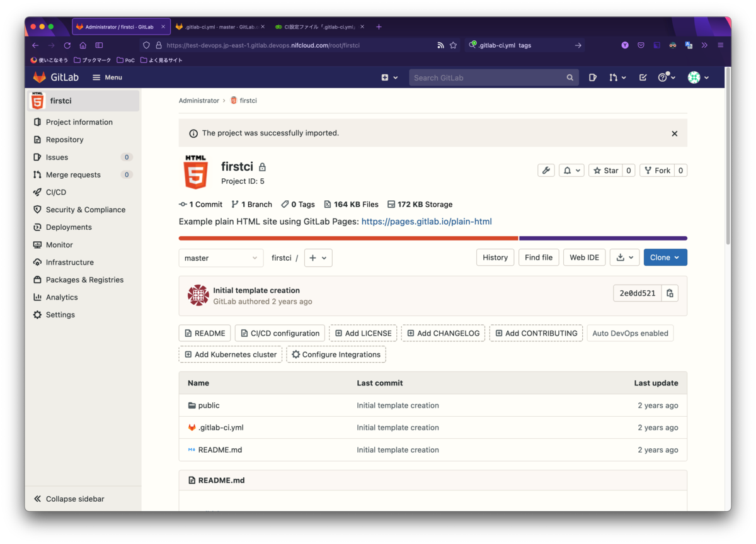
Task: Open the README.md file in file list
Action: (x=220, y=450)
